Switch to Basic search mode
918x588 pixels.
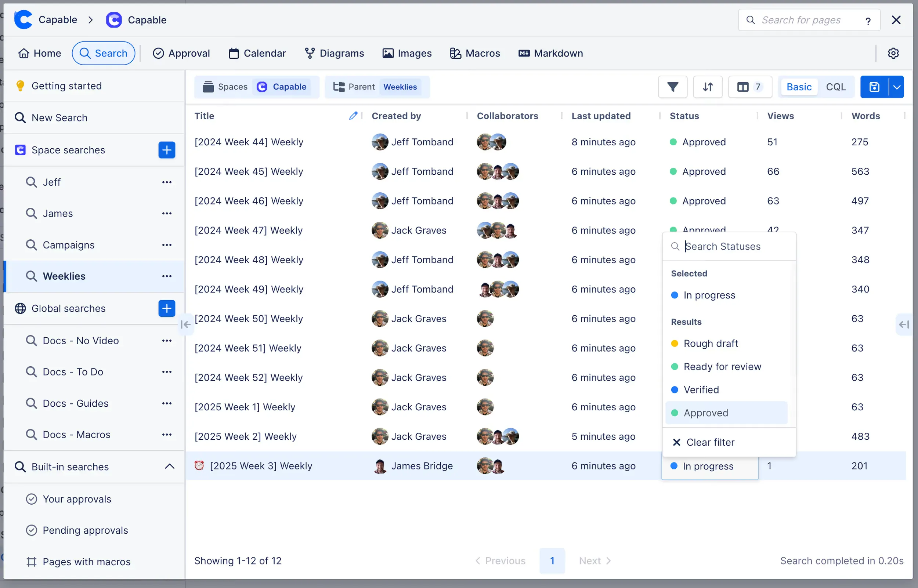pyautogui.click(x=799, y=87)
